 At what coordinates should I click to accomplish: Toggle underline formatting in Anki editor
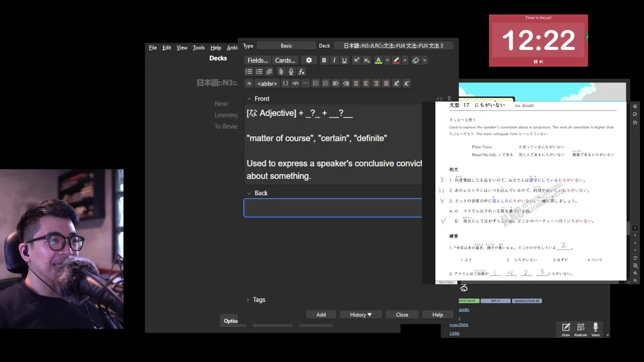pos(344,60)
